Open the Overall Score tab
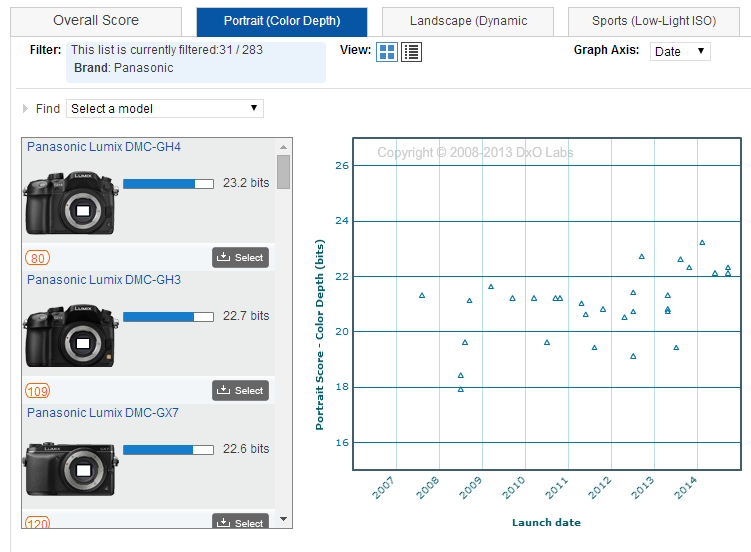The image size is (751, 552). 96,21
